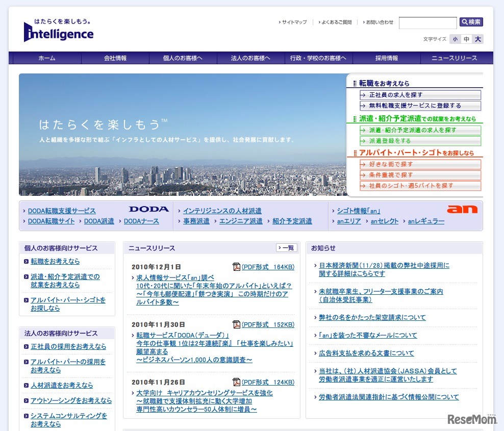Open PDF icon for November 30 release
The height and width of the screenshot is (431, 504).
(x=236, y=324)
